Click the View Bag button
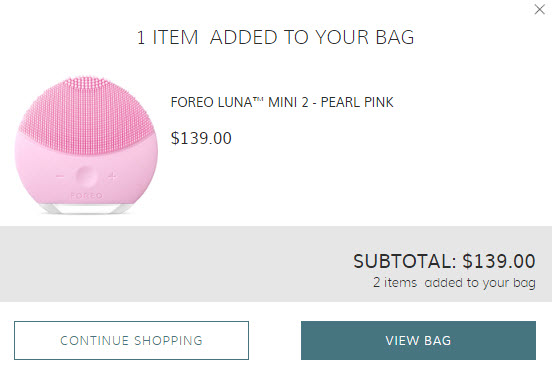The image size is (552, 372). pyautogui.click(x=418, y=340)
